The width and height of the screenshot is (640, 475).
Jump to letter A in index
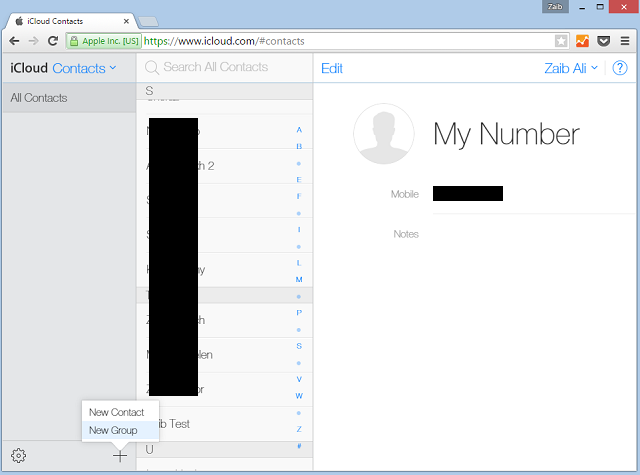[299, 130]
